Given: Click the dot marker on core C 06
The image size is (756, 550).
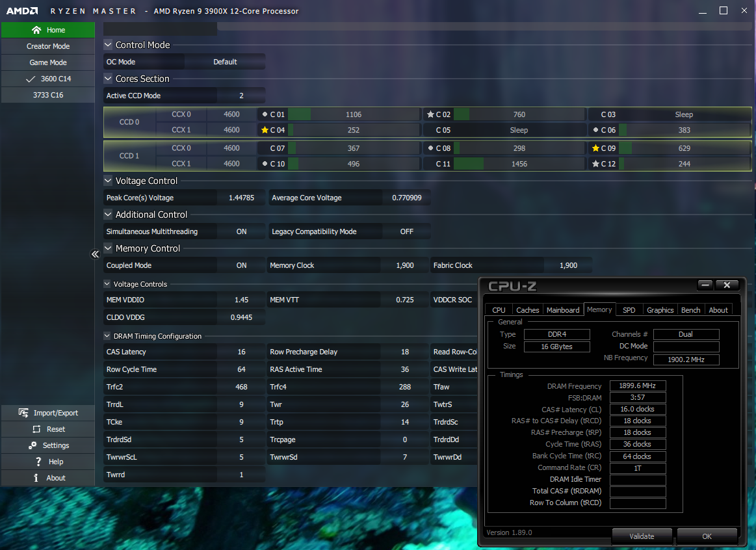Looking at the screenshot, I should pyautogui.click(x=595, y=129).
